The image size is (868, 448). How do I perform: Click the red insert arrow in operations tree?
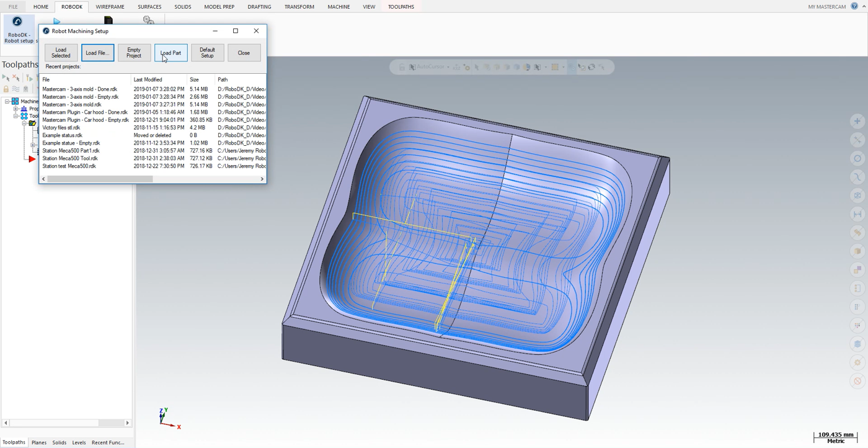point(30,158)
